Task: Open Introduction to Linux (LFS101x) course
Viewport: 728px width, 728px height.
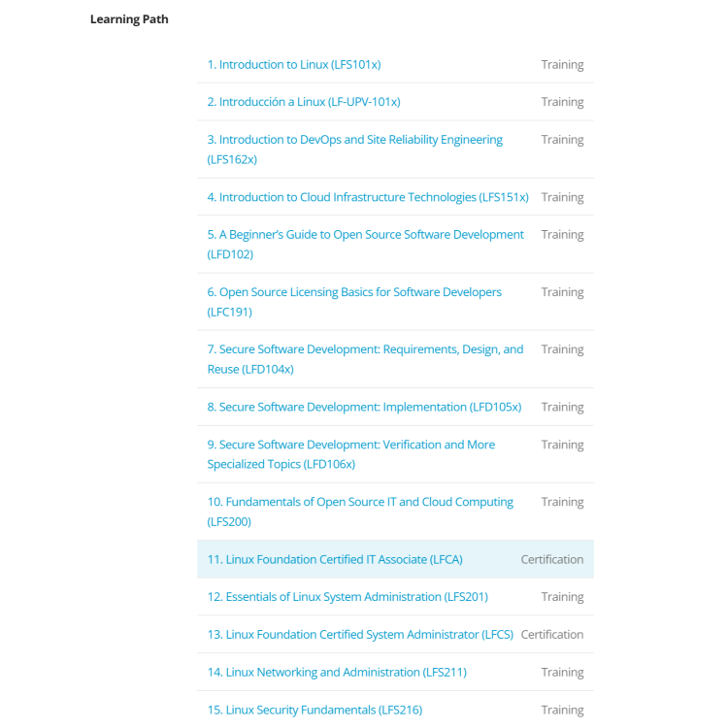Action: (294, 64)
